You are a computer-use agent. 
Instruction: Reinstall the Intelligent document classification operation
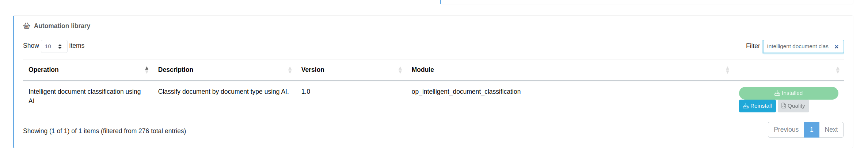(757, 106)
